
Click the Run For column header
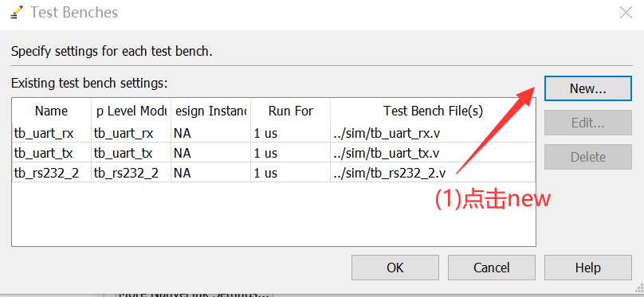point(290,111)
